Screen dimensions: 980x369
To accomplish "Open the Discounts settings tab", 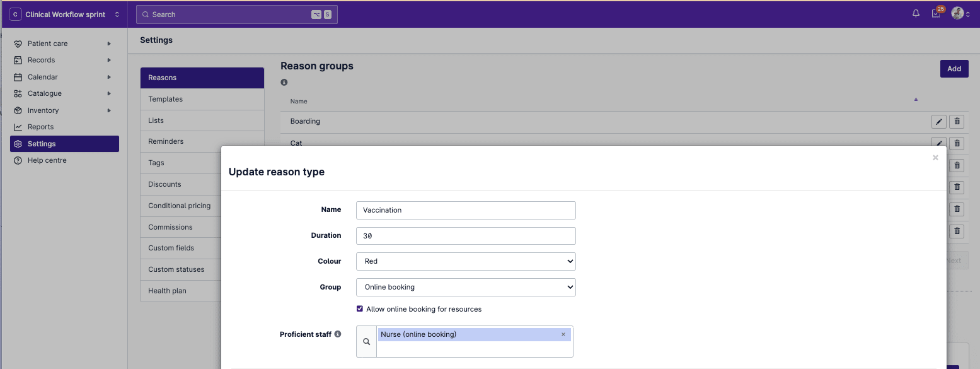I will tap(181, 184).
